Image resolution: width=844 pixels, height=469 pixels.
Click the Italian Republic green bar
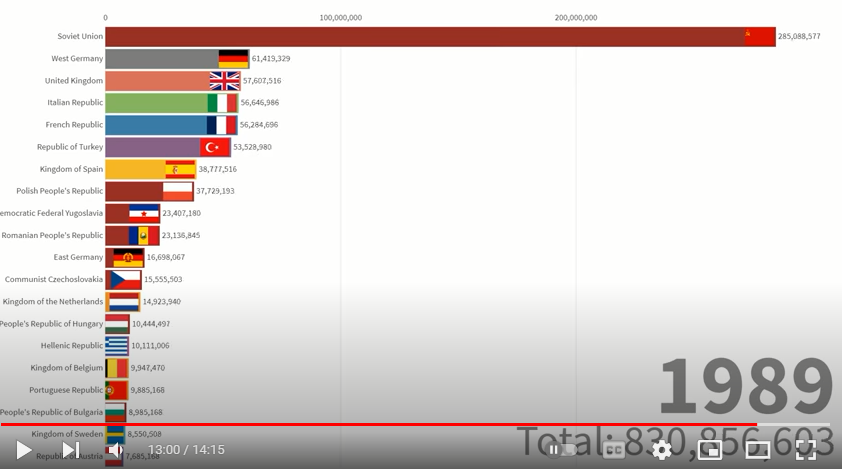155,103
